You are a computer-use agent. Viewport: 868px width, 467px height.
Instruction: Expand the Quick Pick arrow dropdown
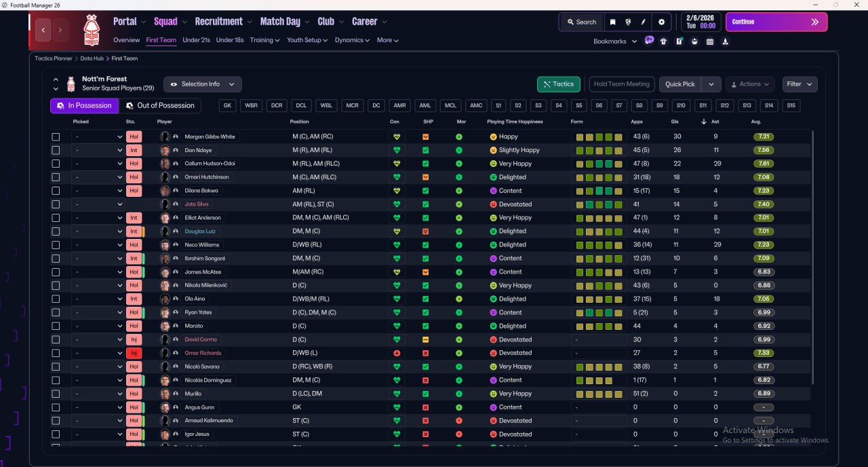pyautogui.click(x=711, y=84)
